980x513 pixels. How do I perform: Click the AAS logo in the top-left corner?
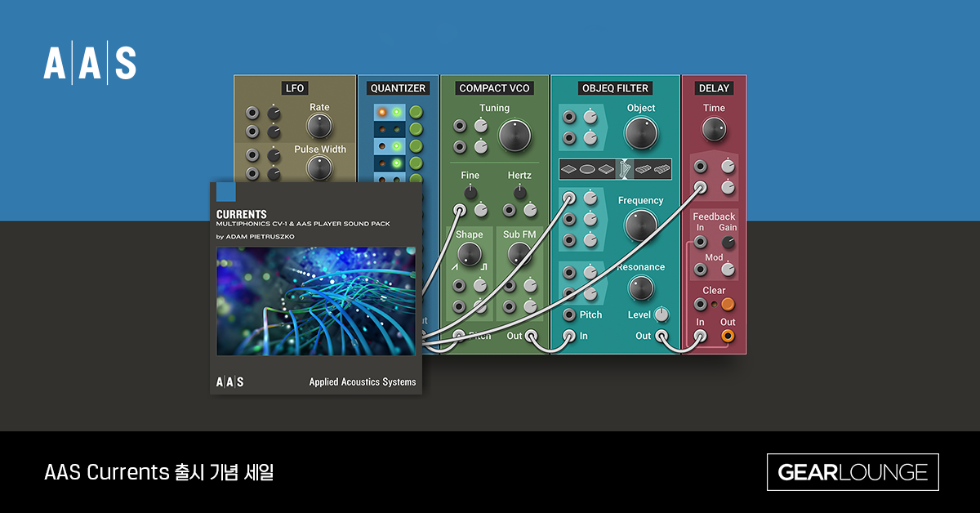[88, 62]
